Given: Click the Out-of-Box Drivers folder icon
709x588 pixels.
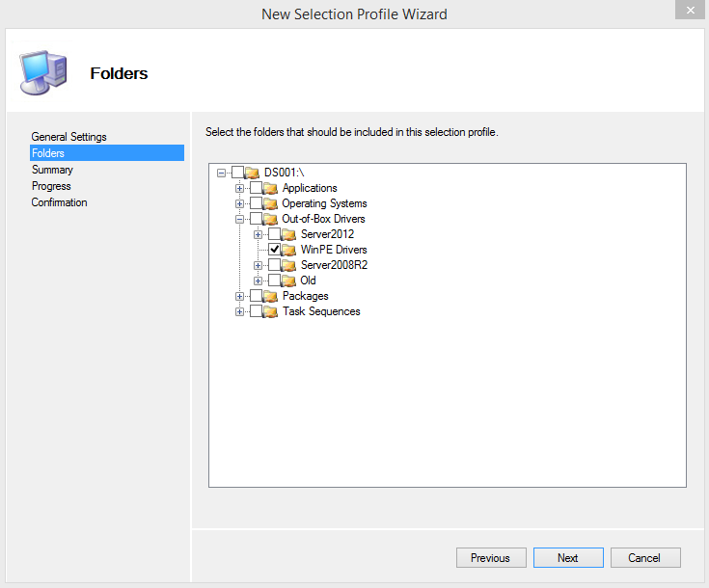Looking at the screenshot, I should click(x=270, y=219).
